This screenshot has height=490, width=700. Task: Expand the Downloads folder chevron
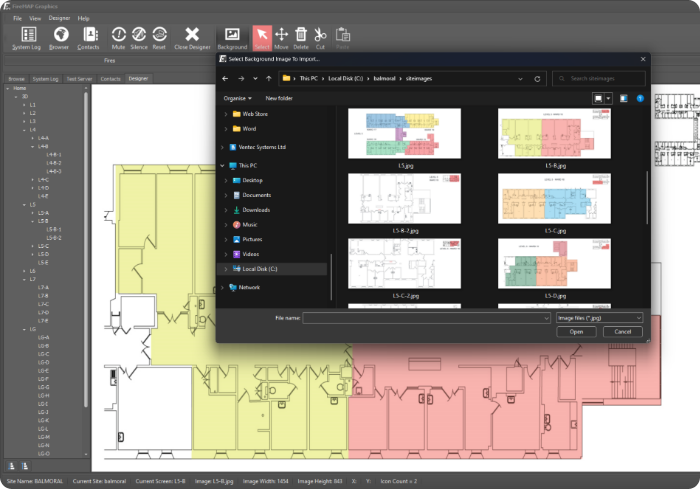(224, 210)
